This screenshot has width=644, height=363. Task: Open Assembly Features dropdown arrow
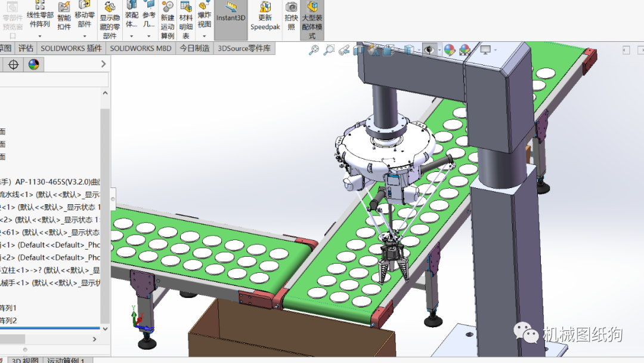(x=131, y=36)
